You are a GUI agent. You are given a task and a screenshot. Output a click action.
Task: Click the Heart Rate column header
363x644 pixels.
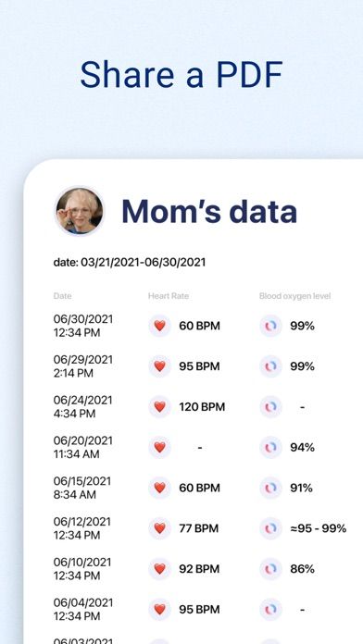pos(169,296)
